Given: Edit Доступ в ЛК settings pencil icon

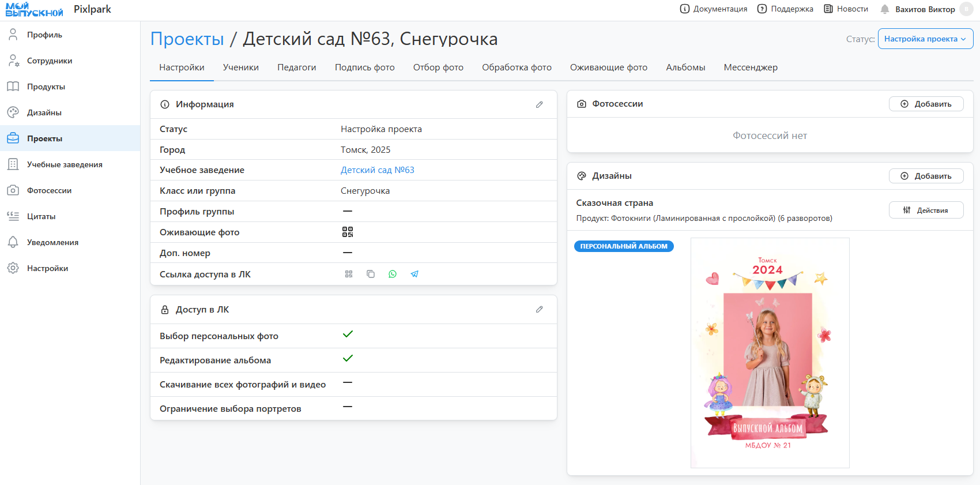Looking at the screenshot, I should pos(540,310).
